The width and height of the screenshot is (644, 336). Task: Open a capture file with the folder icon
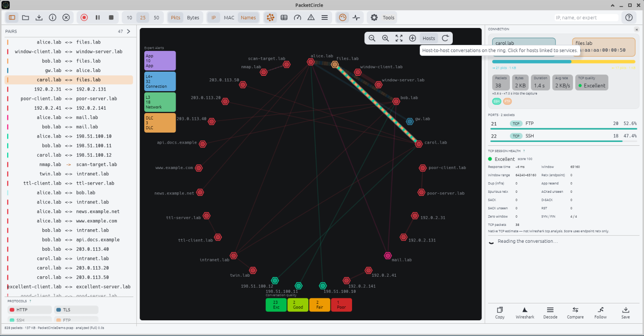[25, 17]
